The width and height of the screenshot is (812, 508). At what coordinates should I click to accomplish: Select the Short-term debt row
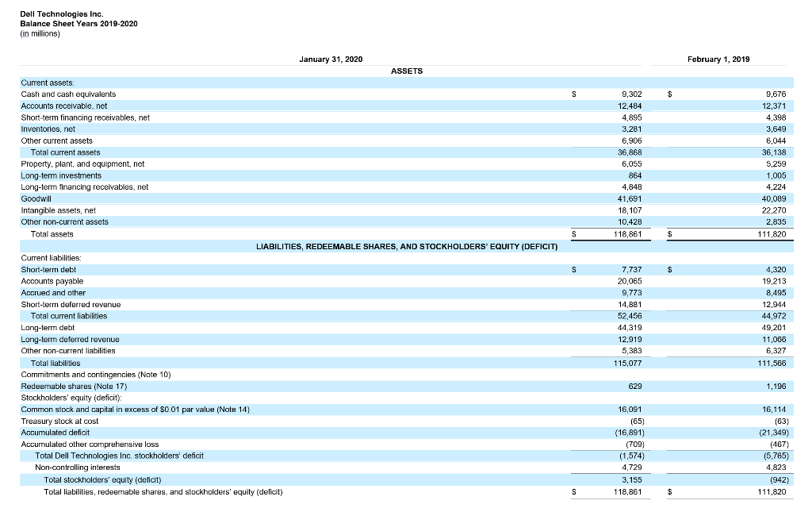coord(50,269)
